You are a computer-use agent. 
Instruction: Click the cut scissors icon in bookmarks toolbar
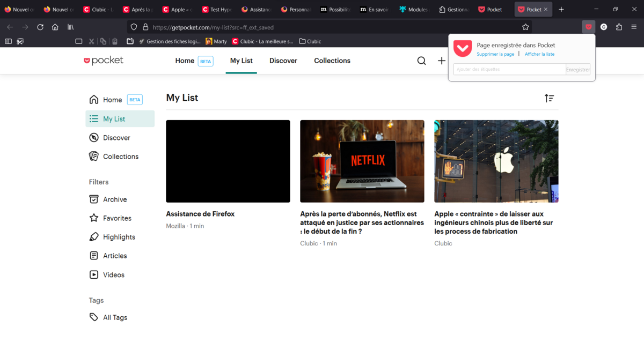tap(91, 41)
